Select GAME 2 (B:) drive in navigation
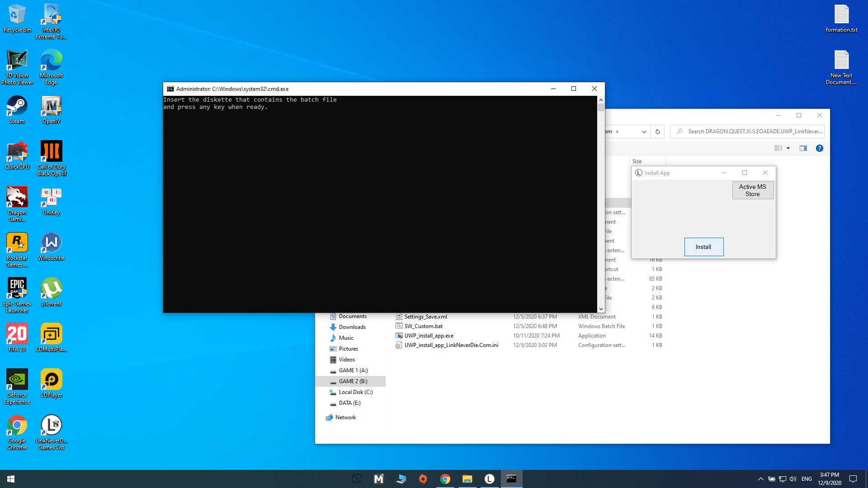Image resolution: width=868 pixels, height=488 pixels. 353,381
